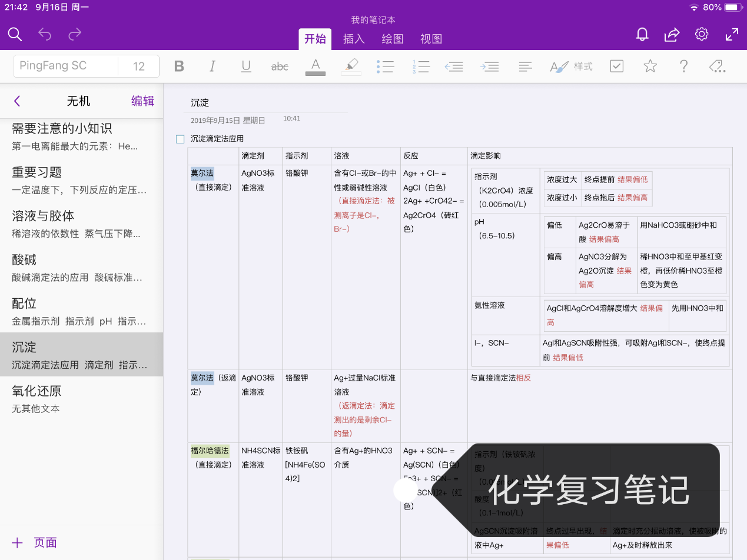Tap the 编辑 button in sidebar
Screen dimensions: 747x560
click(142, 101)
